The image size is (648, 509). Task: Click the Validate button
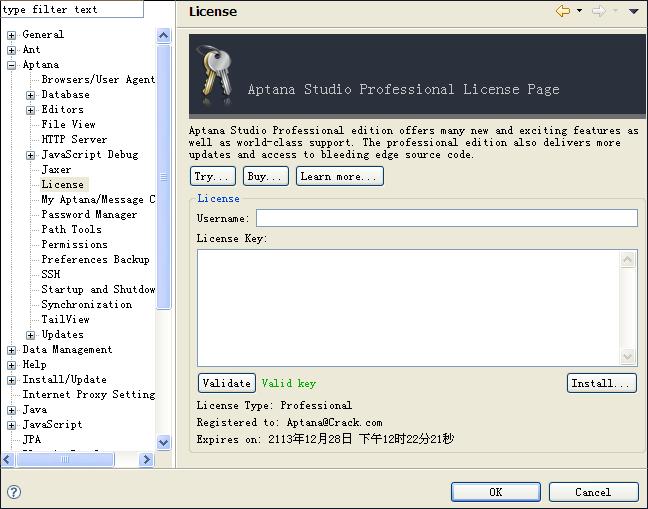[227, 383]
